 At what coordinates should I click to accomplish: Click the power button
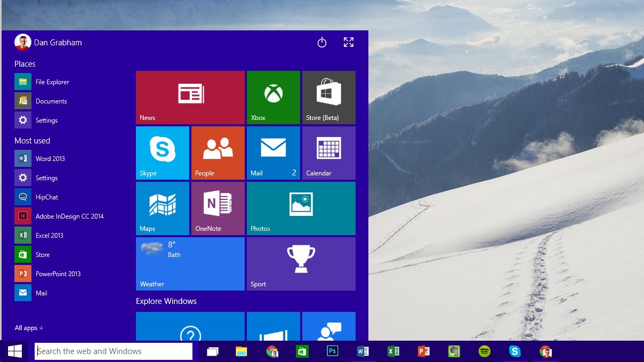321,42
